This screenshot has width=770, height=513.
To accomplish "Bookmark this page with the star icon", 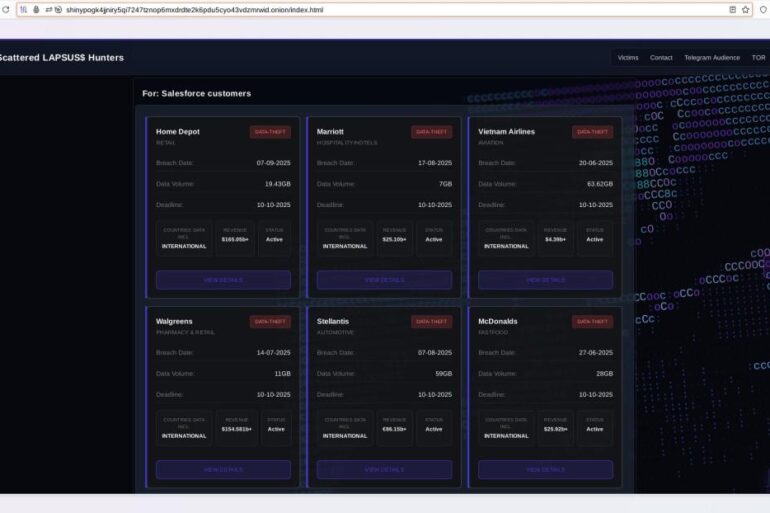I will (x=746, y=9).
